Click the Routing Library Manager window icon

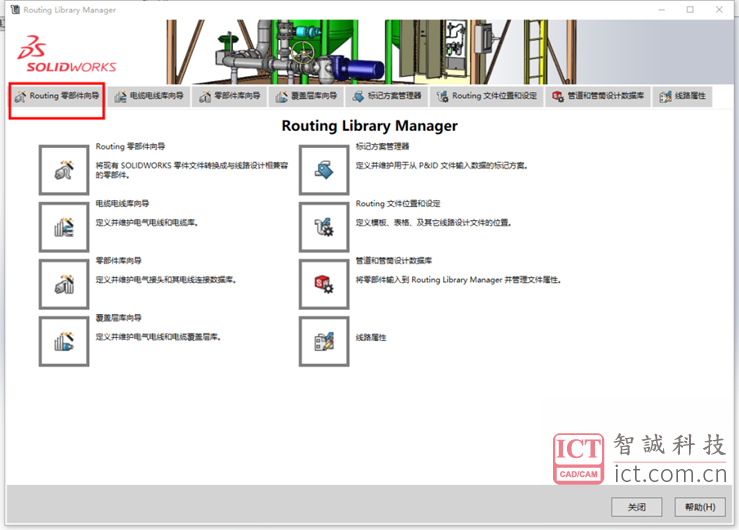16,9
